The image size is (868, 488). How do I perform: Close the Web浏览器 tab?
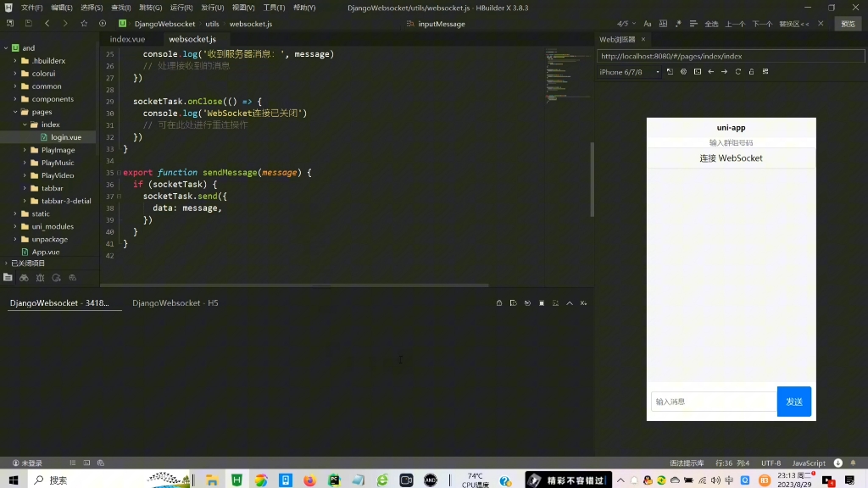[x=643, y=39]
